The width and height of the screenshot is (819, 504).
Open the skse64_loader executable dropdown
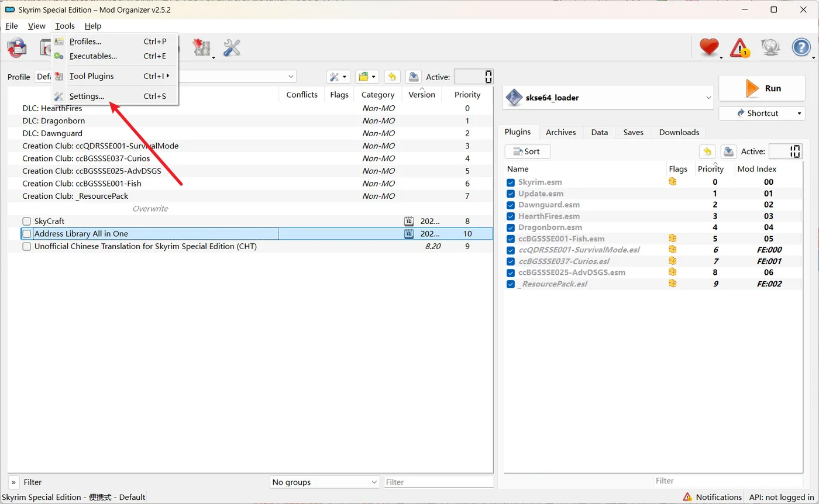point(608,98)
